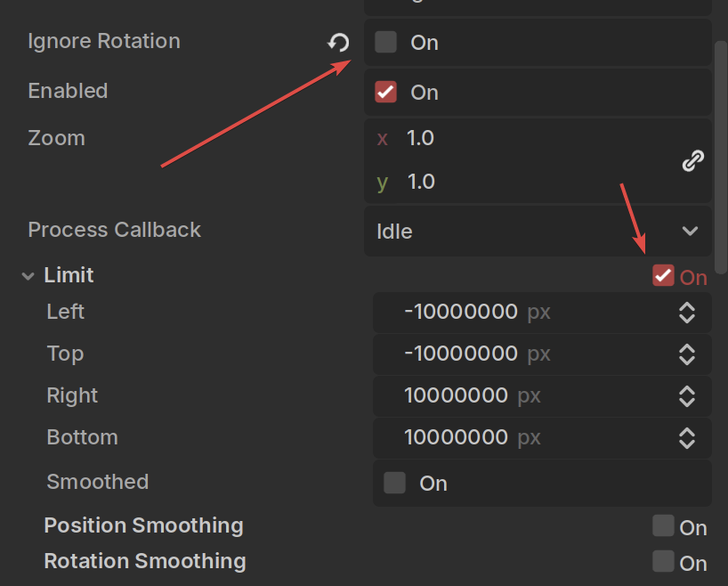
Task: Reset Ignore Rotation with revert icon
Action: [x=338, y=42]
